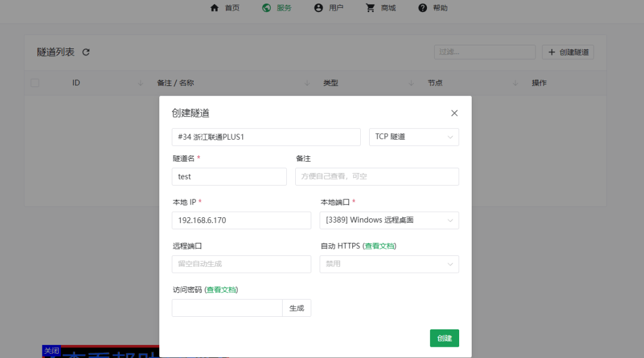Sort by 类型 column arrow
The width and height of the screenshot is (644, 358).
[x=411, y=83]
